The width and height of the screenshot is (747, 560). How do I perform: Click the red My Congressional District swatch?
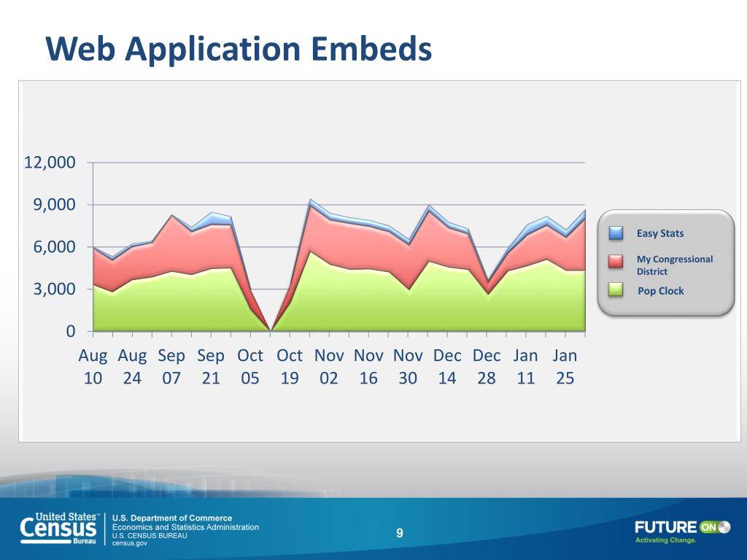[616, 261]
